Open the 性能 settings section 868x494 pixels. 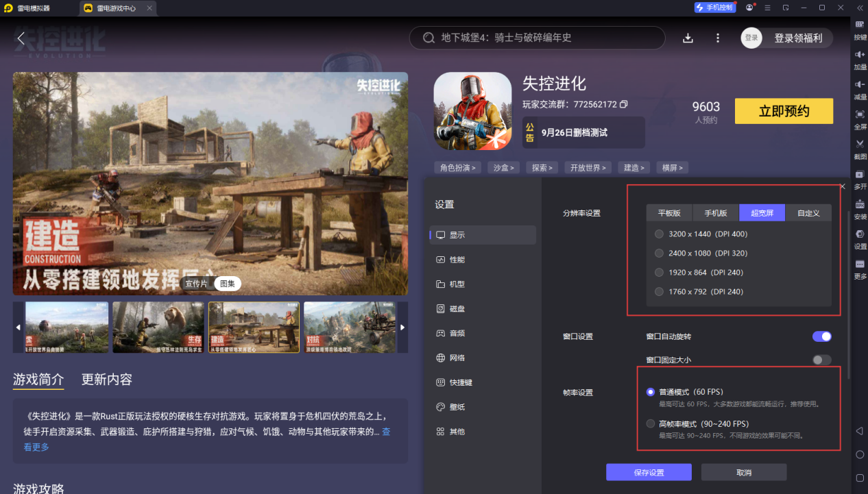(457, 260)
